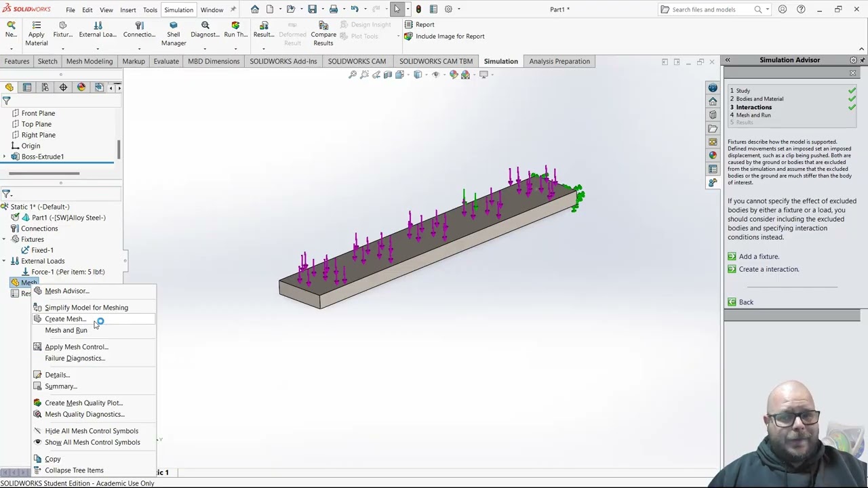The height and width of the screenshot is (488, 868).
Task: Open the ConfigurationManager tab icon
Action: pyautogui.click(x=45, y=87)
